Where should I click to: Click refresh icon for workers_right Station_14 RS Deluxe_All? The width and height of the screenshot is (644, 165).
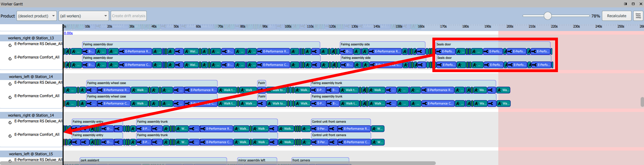tap(10, 123)
